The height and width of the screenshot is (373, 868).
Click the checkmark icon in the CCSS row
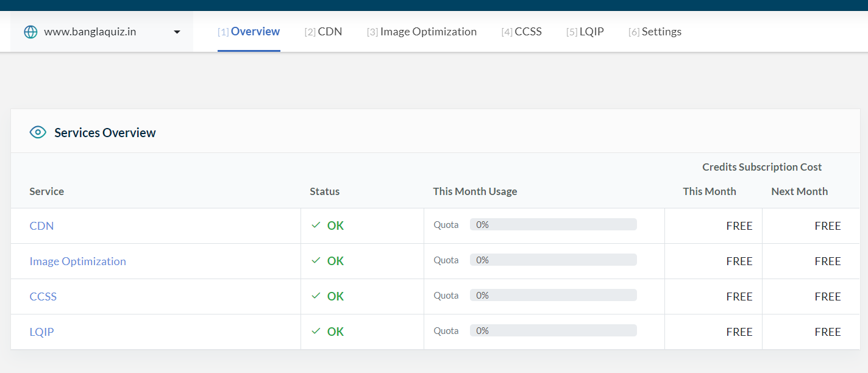[316, 296]
